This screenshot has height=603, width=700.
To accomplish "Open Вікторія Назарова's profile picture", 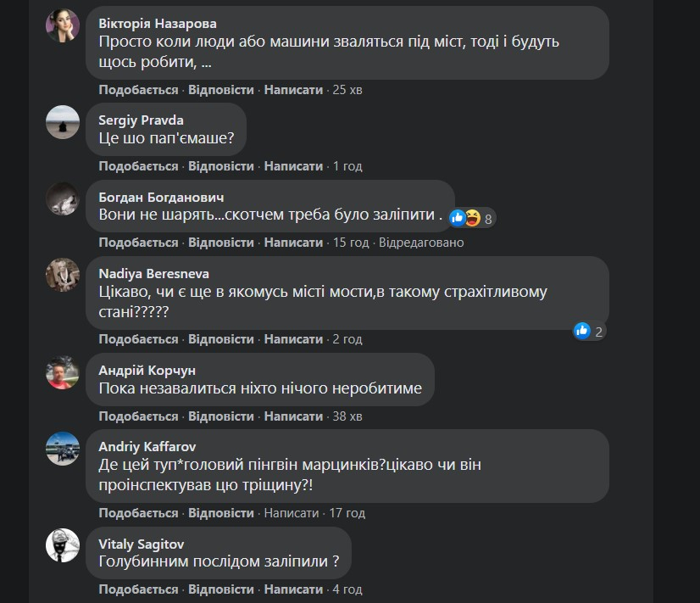I will [x=63, y=25].
